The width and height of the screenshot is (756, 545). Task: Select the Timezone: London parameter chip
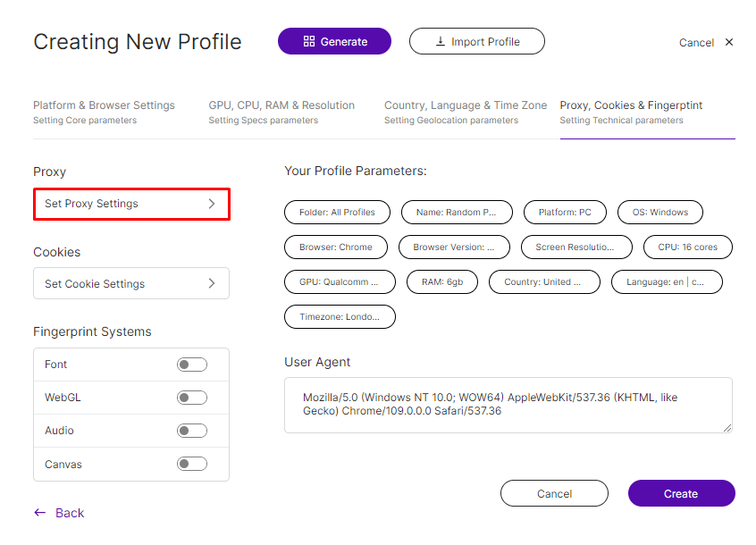340,316
